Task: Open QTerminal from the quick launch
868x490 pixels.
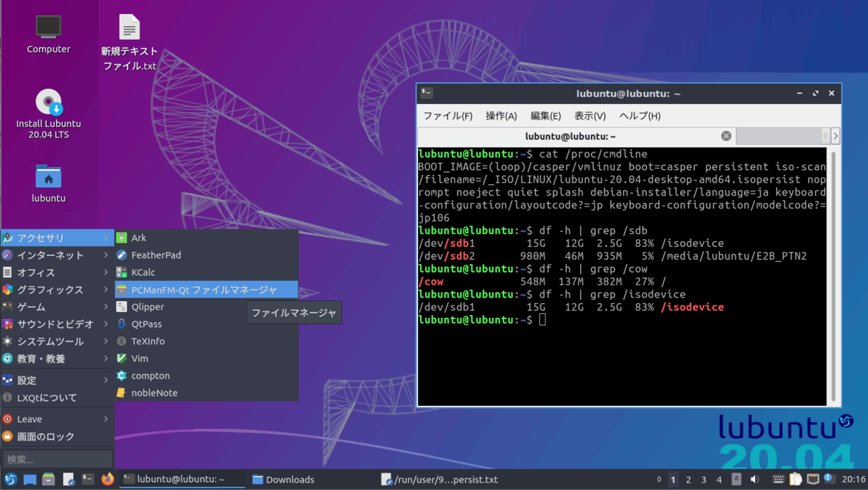Action: pyautogui.click(x=87, y=479)
